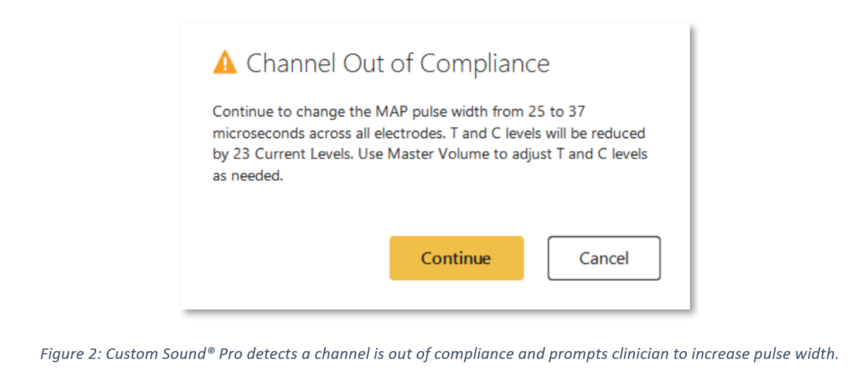Click the word "Channel" in the dialog title
The width and height of the screenshot is (868, 388).
(290, 63)
